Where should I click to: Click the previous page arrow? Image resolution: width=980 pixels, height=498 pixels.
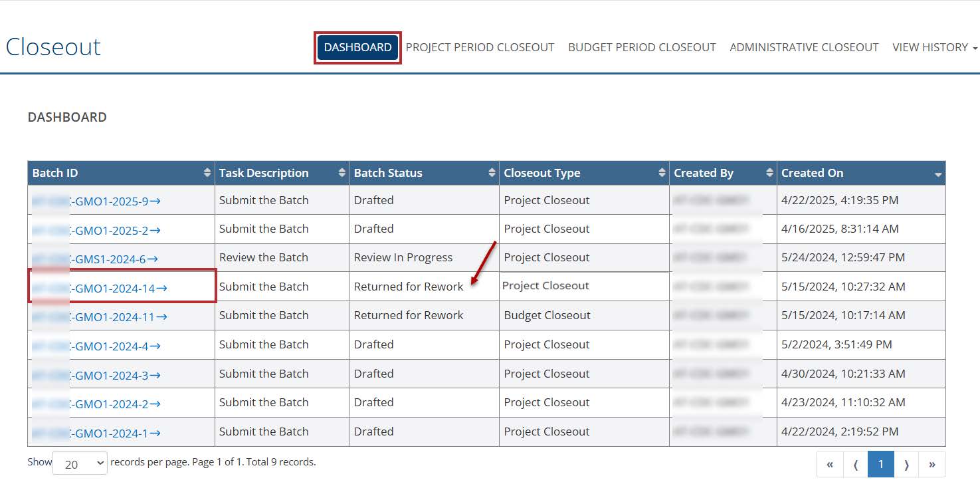coord(856,464)
